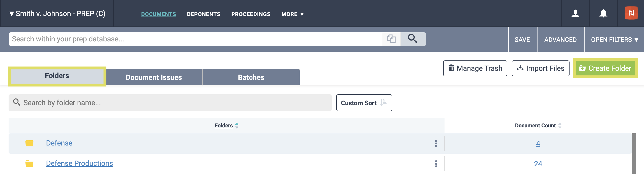Click the search magnifier button
The image size is (644, 174).
pos(413,39)
